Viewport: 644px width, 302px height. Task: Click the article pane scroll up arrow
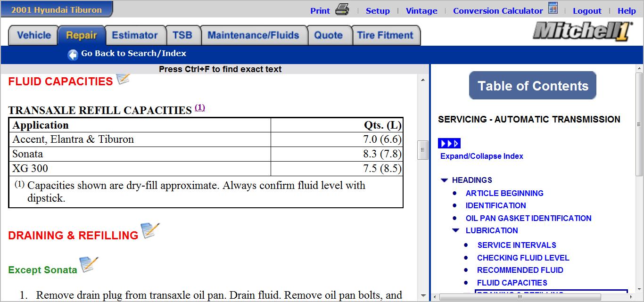click(423, 80)
